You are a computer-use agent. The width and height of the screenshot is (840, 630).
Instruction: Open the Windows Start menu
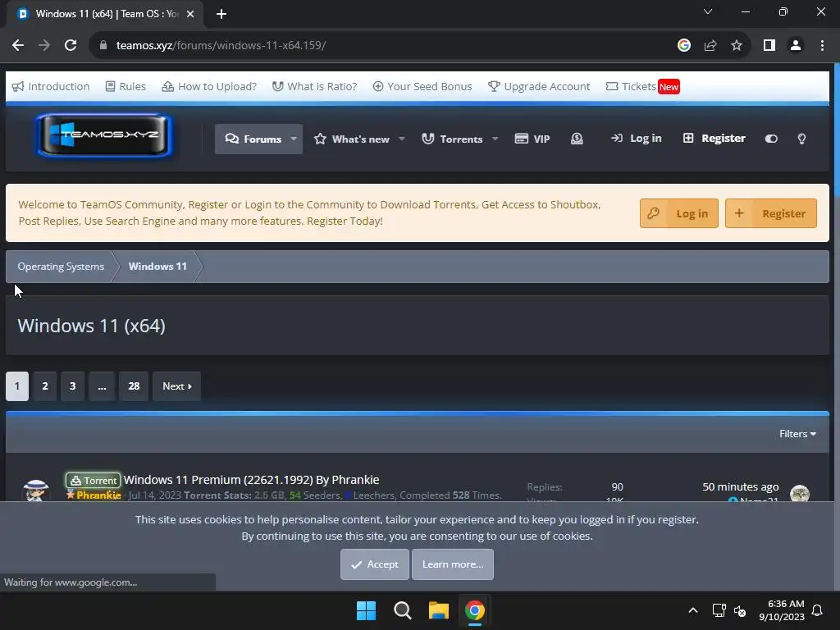click(x=367, y=610)
